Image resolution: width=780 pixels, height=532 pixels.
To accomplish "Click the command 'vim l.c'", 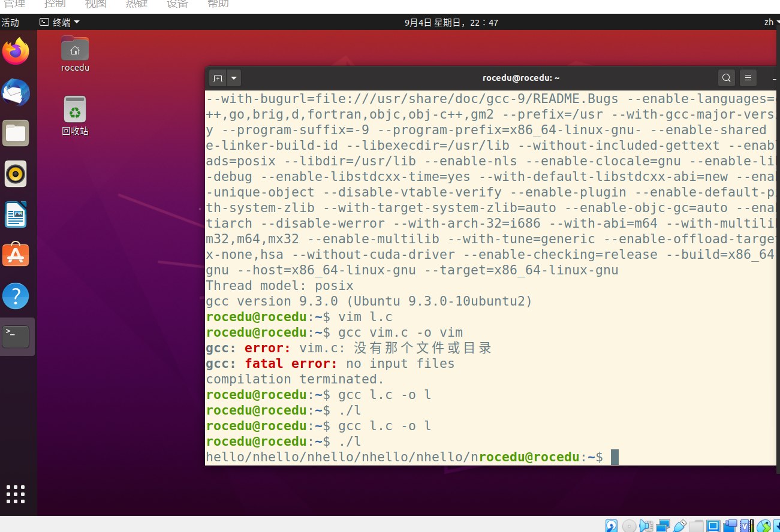I will [366, 317].
